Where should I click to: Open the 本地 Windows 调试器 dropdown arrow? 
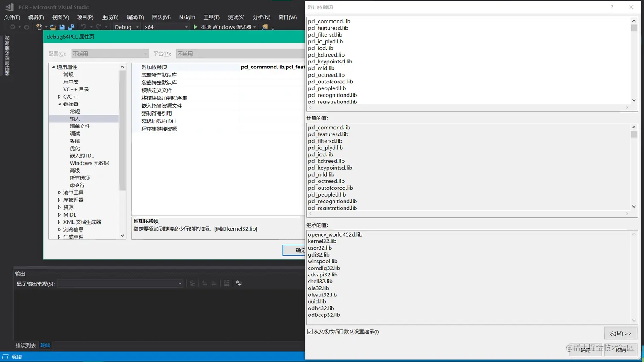(255, 27)
